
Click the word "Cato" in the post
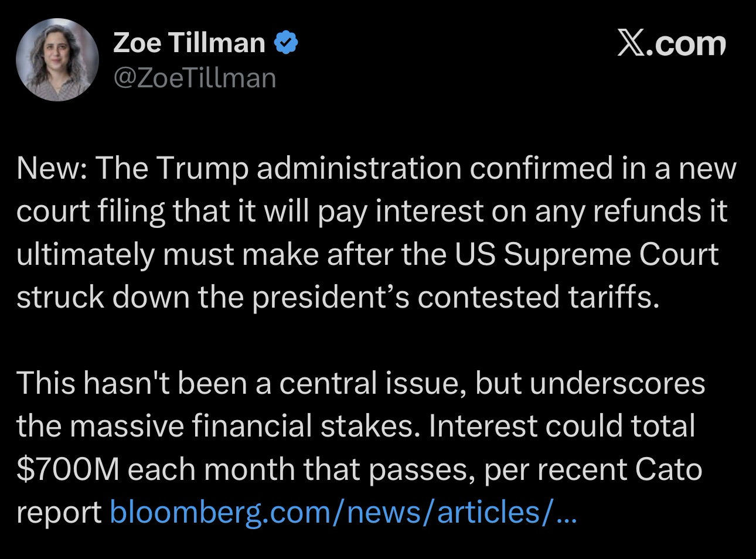pyautogui.click(x=667, y=469)
